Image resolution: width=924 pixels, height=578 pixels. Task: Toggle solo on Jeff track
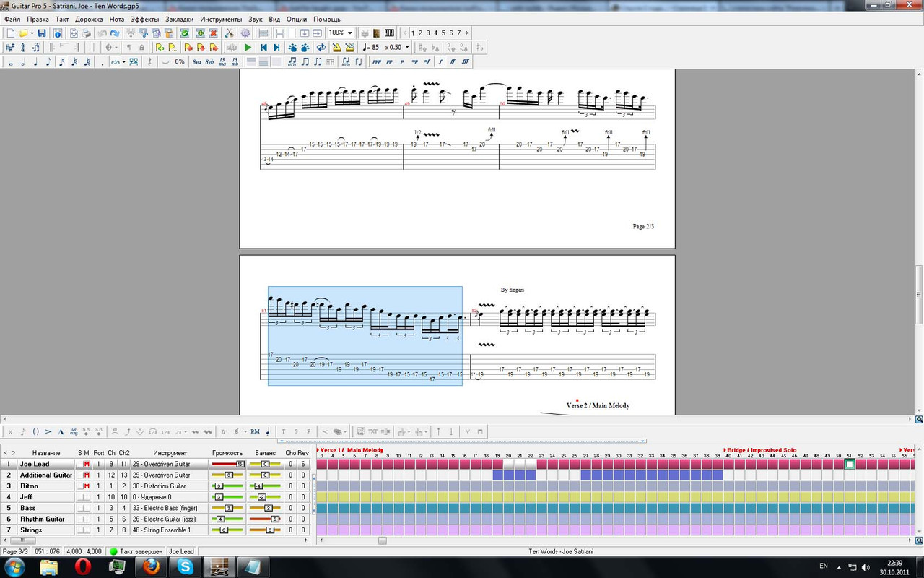point(79,497)
